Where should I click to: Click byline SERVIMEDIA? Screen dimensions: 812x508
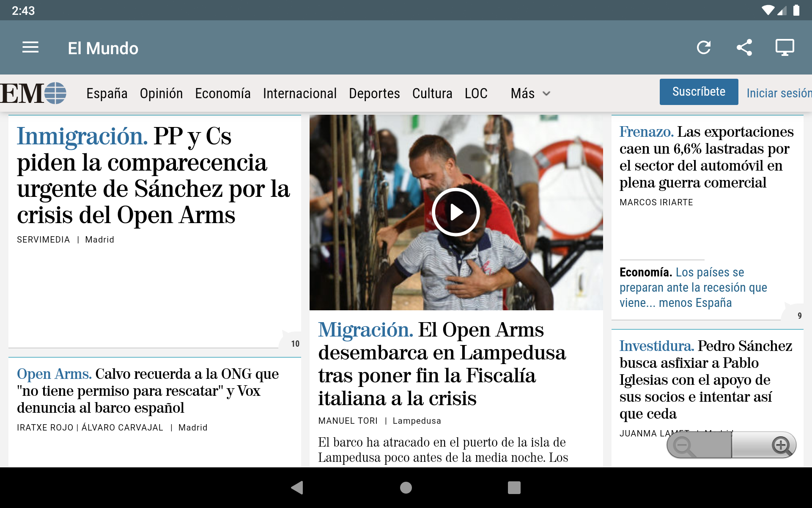[43, 240]
